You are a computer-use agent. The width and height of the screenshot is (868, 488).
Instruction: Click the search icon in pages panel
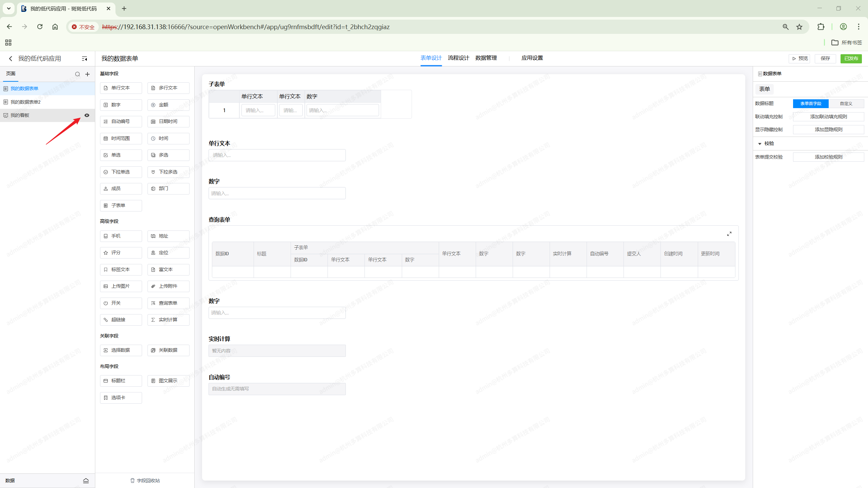[x=77, y=74]
